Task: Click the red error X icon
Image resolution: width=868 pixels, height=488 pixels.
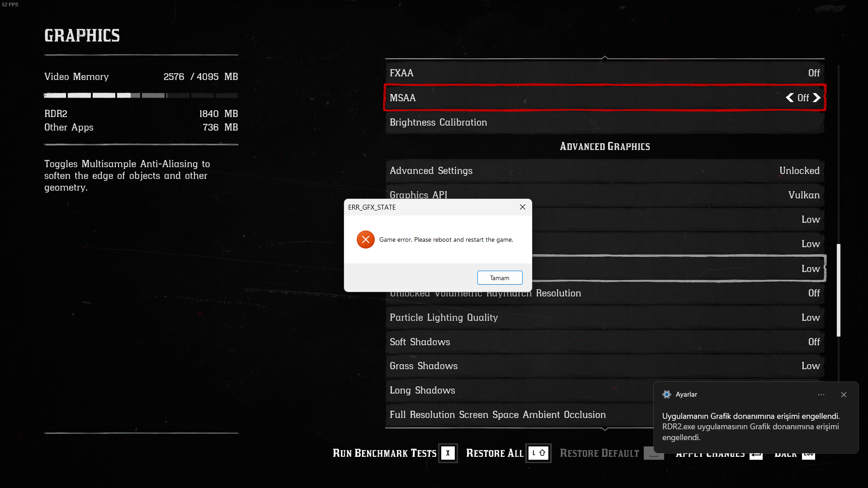Action: (365, 239)
